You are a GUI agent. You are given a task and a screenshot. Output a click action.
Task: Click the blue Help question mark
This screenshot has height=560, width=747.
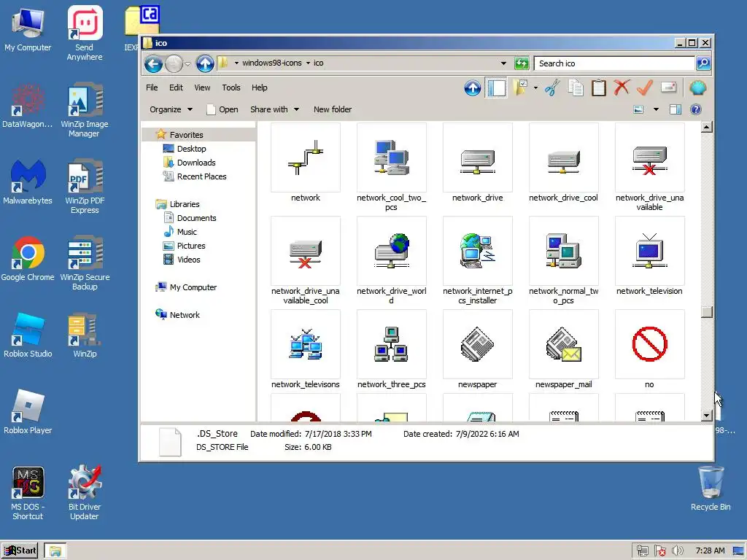click(695, 109)
